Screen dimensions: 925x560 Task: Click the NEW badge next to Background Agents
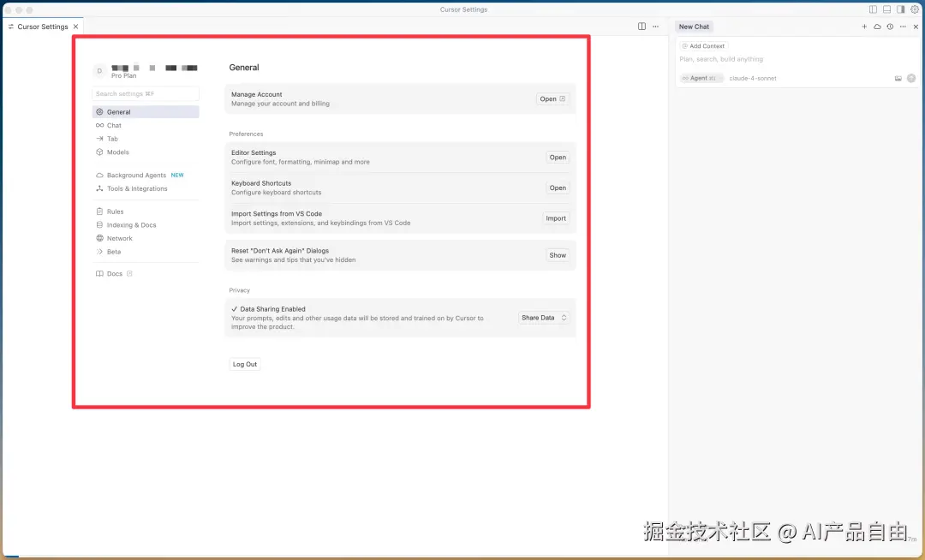pos(177,175)
